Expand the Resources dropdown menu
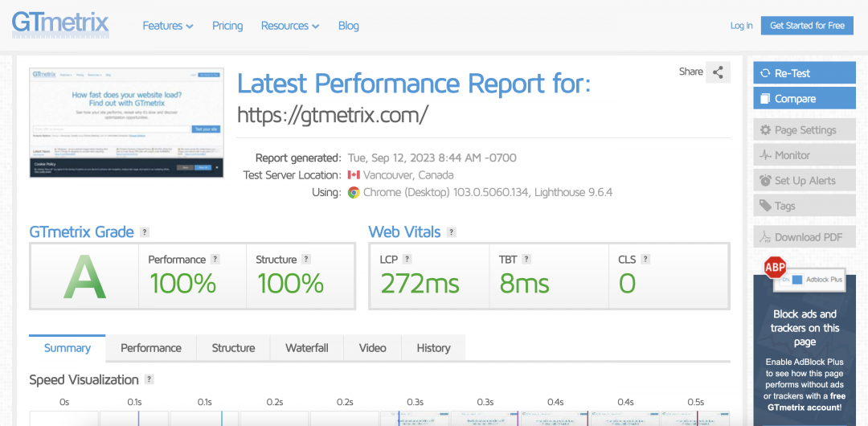The height and width of the screenshot is (426, 868). click(290, 26)
